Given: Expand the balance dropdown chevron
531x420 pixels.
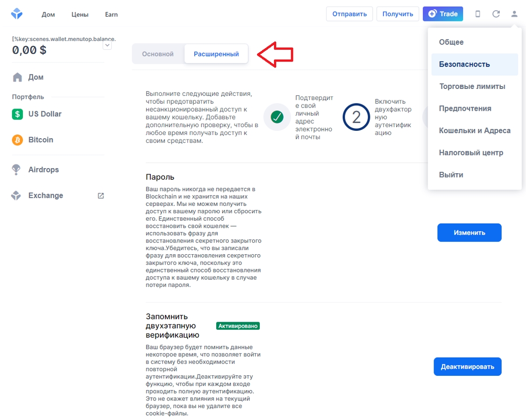Looking at the screenshot, I should coord(107,45).
